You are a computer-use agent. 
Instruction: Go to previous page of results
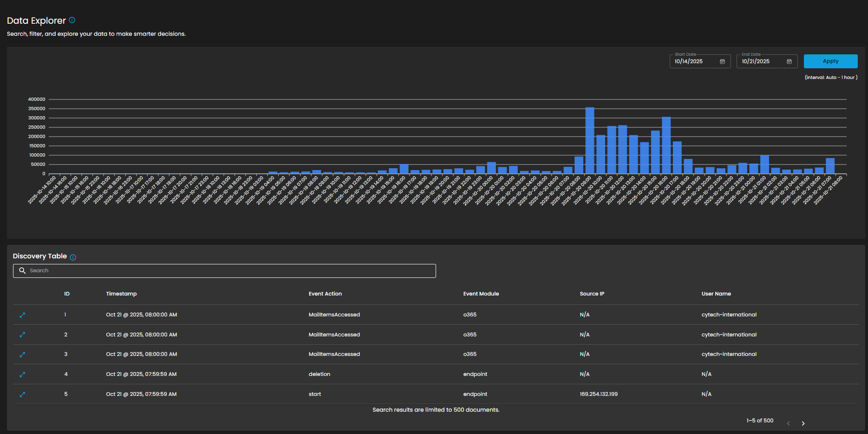pyautogui.click(x=788, y=423)
